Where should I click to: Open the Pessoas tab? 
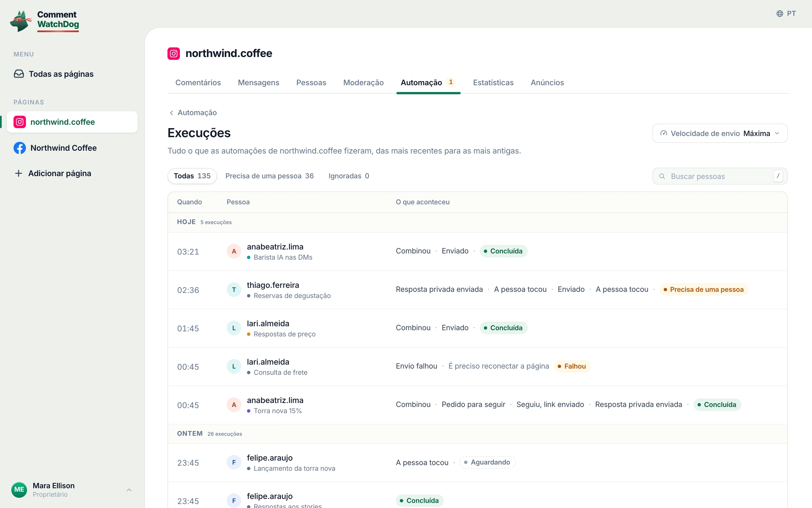(311, 83)
